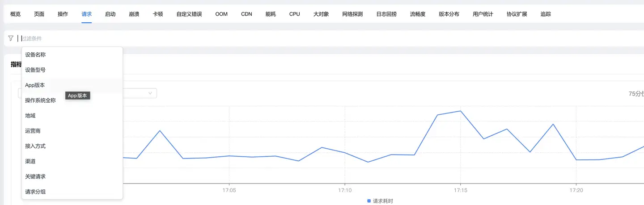The width and height of the screenshot is (644, 205).
Task: Go to the 卡顿 tab
Action: point(157,14)
